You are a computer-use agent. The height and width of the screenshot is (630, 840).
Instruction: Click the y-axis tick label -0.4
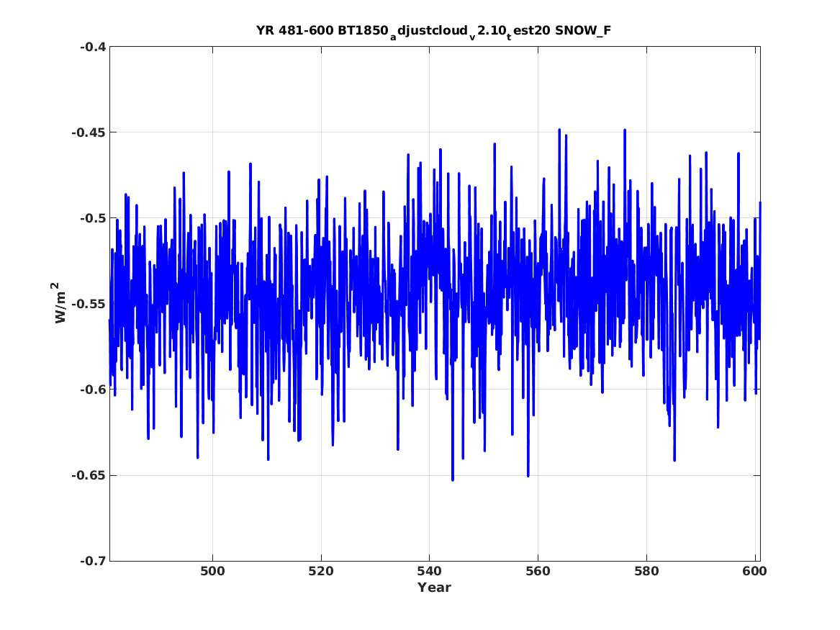click(x=93, y=47)
